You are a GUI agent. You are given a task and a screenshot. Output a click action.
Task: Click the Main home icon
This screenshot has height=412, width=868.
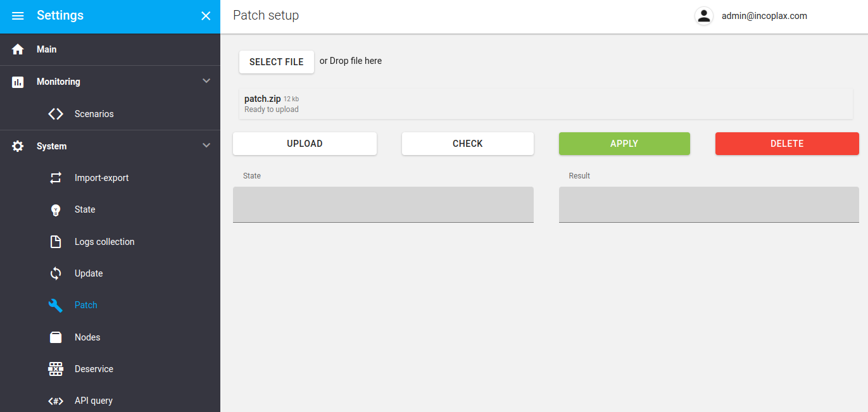[x=18, y=49]
